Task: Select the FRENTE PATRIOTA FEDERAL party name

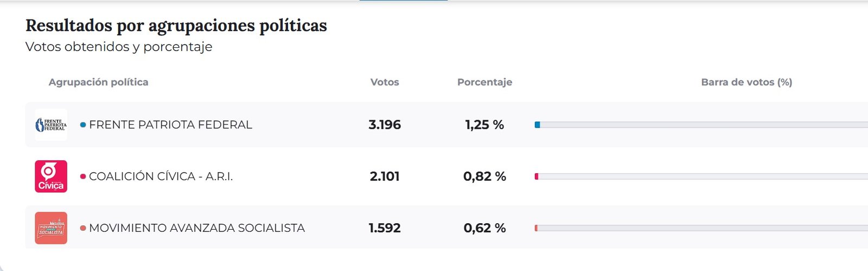Action: pos(170,125)
